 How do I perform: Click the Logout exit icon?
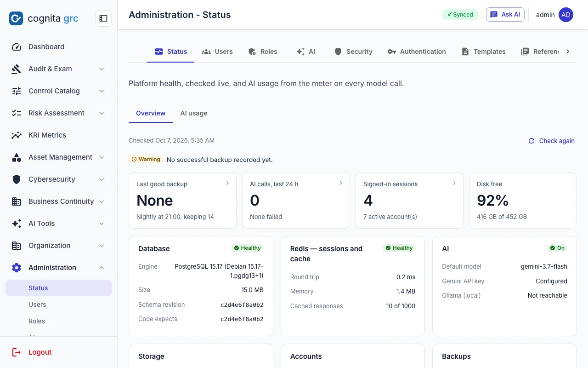17,352
